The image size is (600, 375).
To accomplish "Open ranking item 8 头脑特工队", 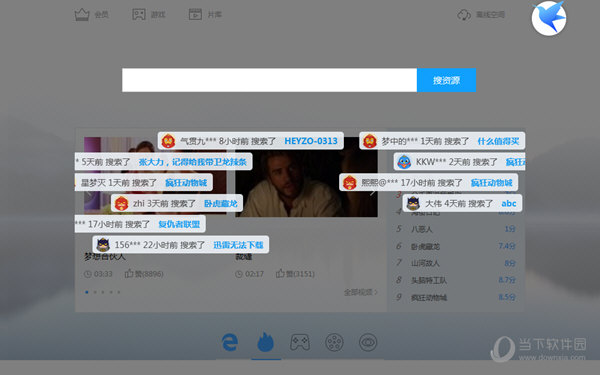I will coord(429,280).
